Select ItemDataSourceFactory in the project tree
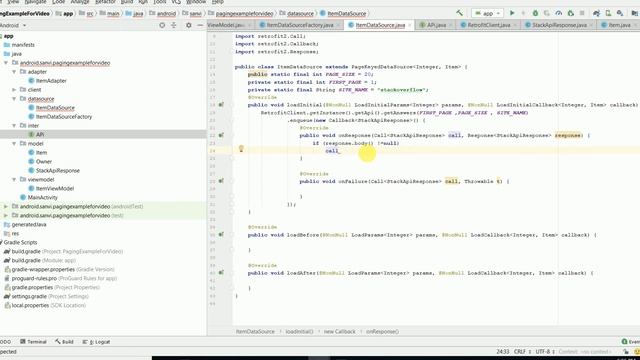This screenshot has height=360, width=640. tap(60, 117)
